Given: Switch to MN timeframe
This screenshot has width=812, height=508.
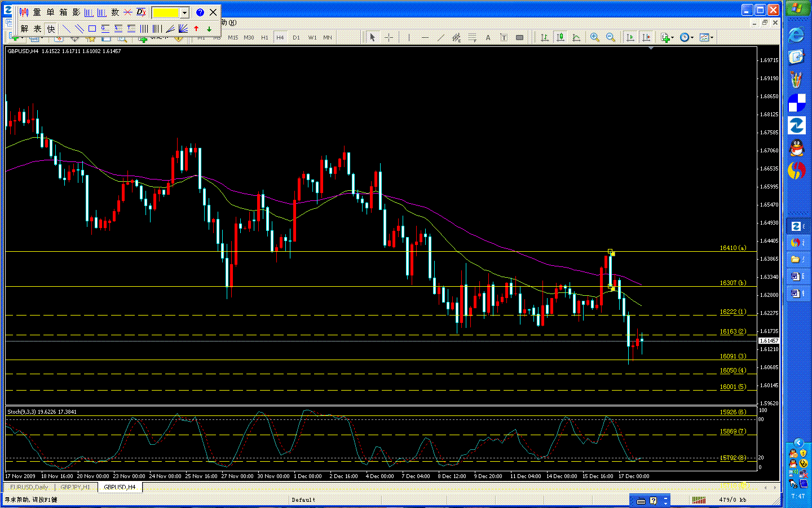Looking at the screenshot, I should 328,38.
